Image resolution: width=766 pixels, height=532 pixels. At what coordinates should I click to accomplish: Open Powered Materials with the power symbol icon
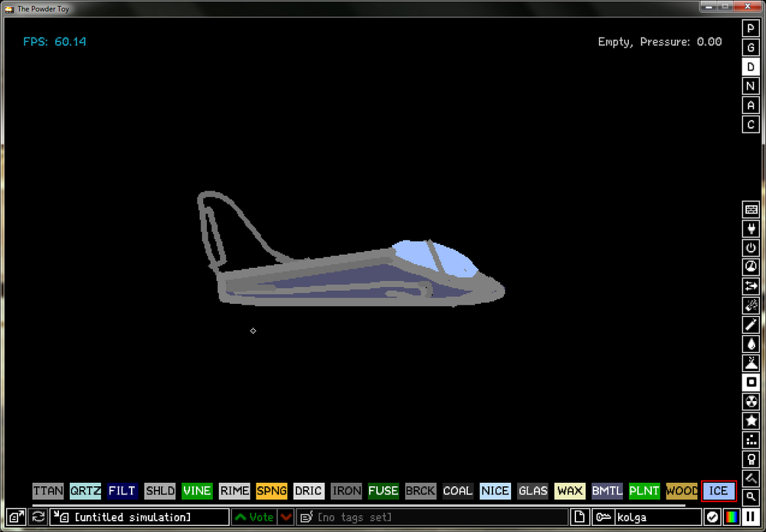[751, 247]
